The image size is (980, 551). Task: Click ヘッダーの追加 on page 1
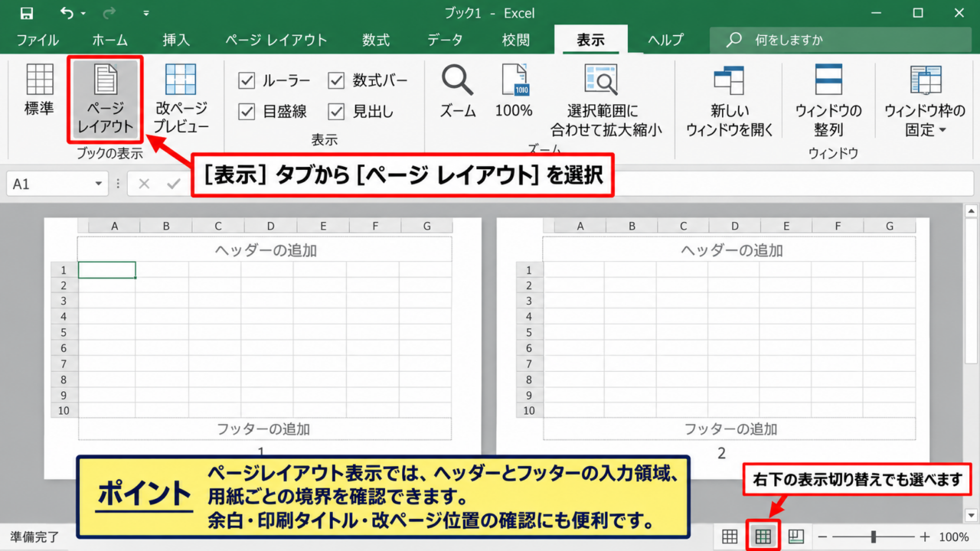click(265, 250)
